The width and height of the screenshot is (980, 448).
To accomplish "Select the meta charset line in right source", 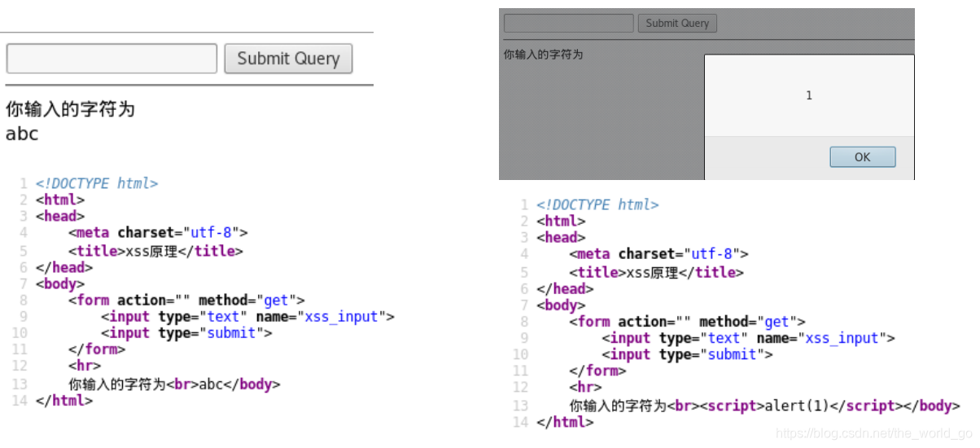I will (x=658, y=254).
